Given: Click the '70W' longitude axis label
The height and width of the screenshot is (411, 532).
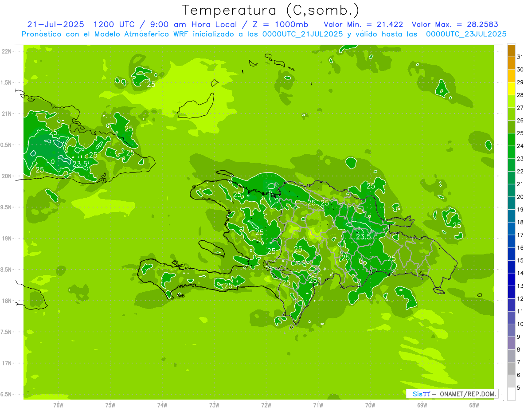Looking at the screenshot, I should [370, 405].
